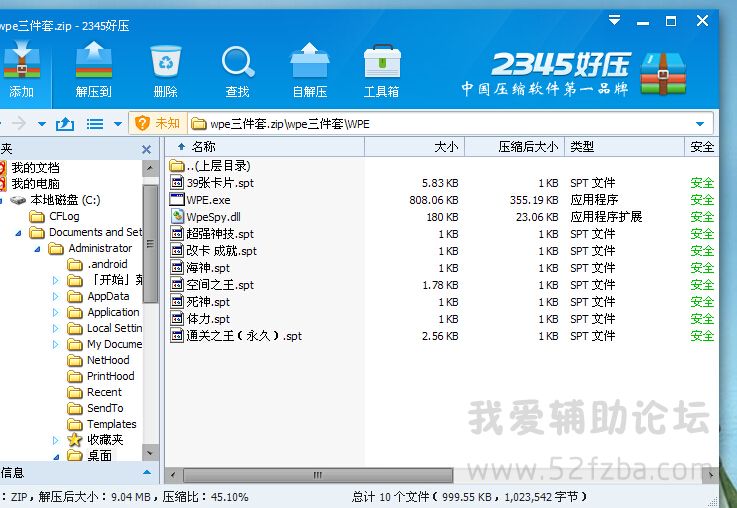This screenshot has width=737, height=508.
Task: Collapse the Documents and Settings node
Action: point(18,233)
